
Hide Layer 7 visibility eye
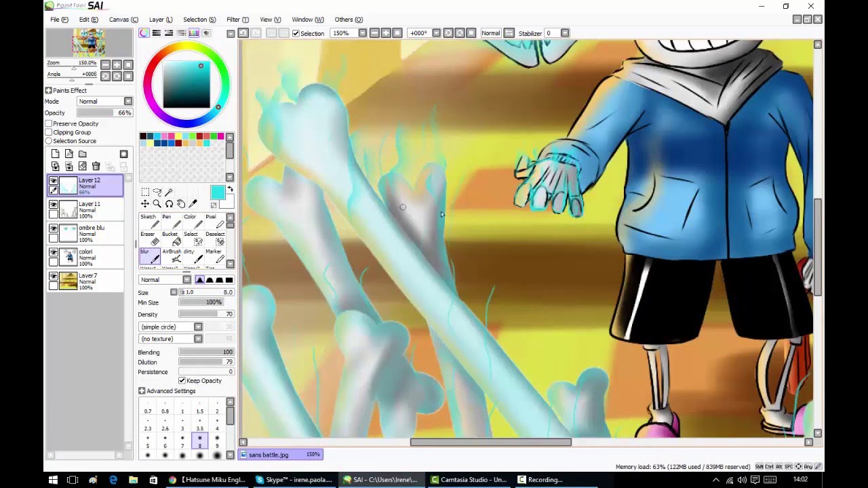[x=54, y=277]
